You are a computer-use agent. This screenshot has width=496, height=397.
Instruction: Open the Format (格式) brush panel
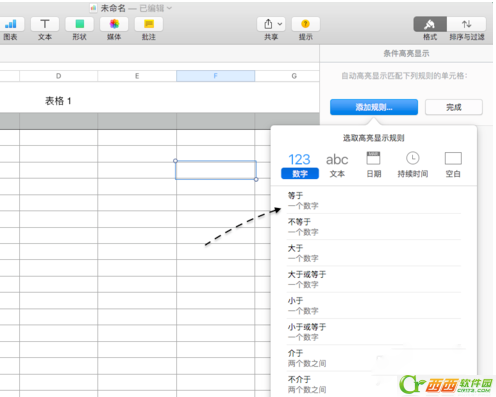tap(430, 24)
